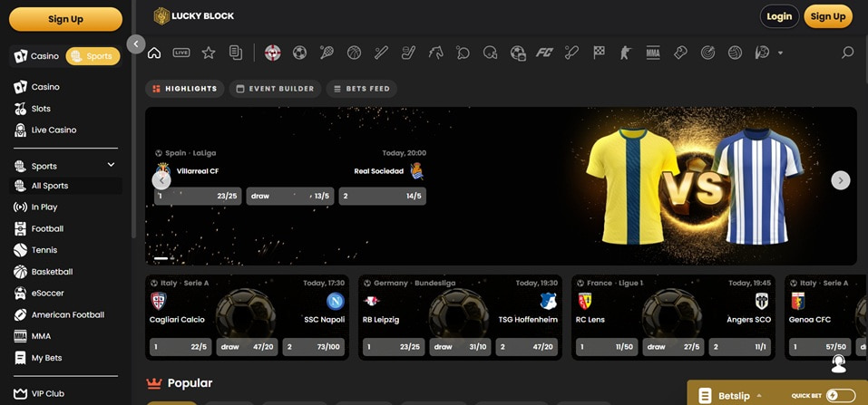This screenshot has height=405, width=868.
Task: Select the American football helmet icon
Action: coord(490,53)
